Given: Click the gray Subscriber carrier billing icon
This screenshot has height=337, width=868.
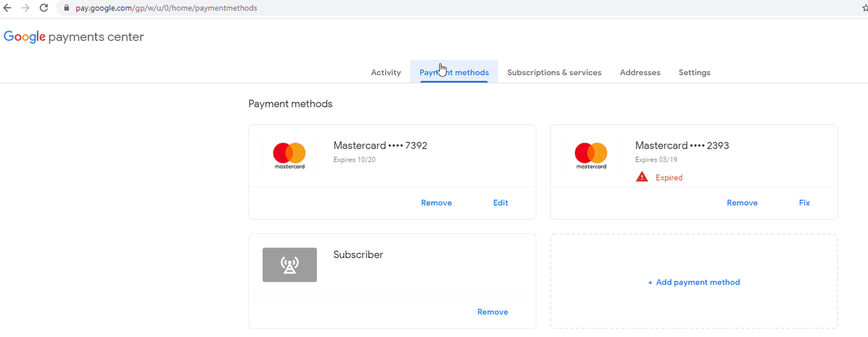Looking at the screenshot, I should 290,265.
